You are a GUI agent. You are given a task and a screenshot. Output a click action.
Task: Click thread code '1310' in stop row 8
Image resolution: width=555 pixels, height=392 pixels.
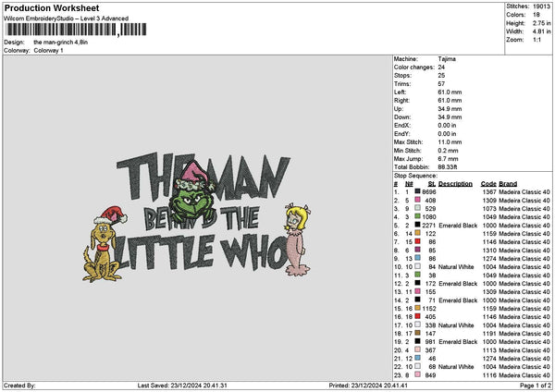pyautogui.click(x=489, y=251)
